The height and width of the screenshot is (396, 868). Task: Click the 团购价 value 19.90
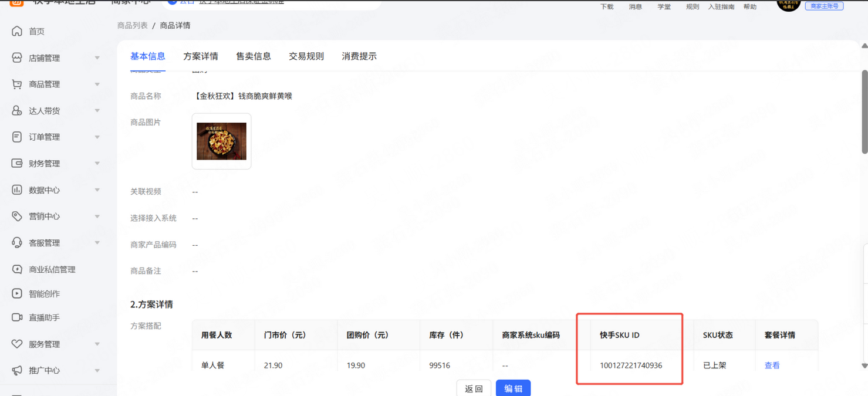(356, 365)
